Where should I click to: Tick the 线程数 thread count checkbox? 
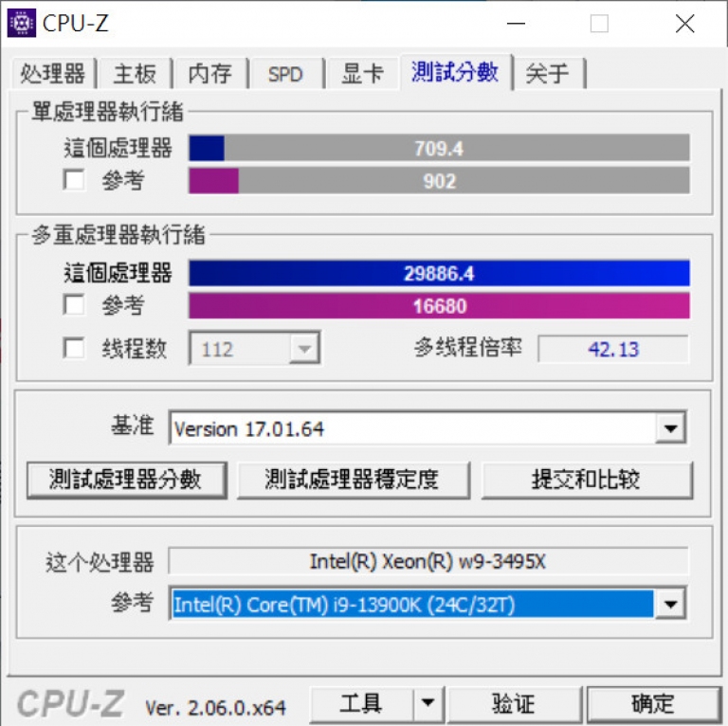point(74,348)
